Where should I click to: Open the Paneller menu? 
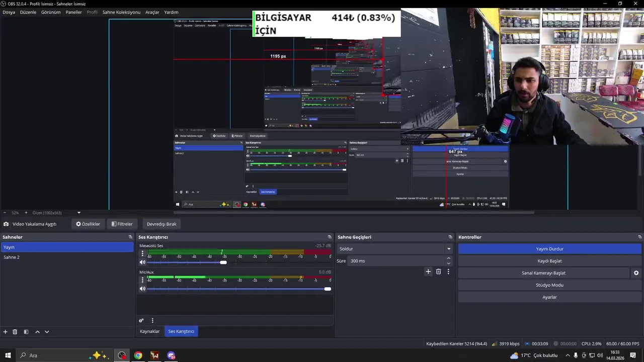[73, 12]
